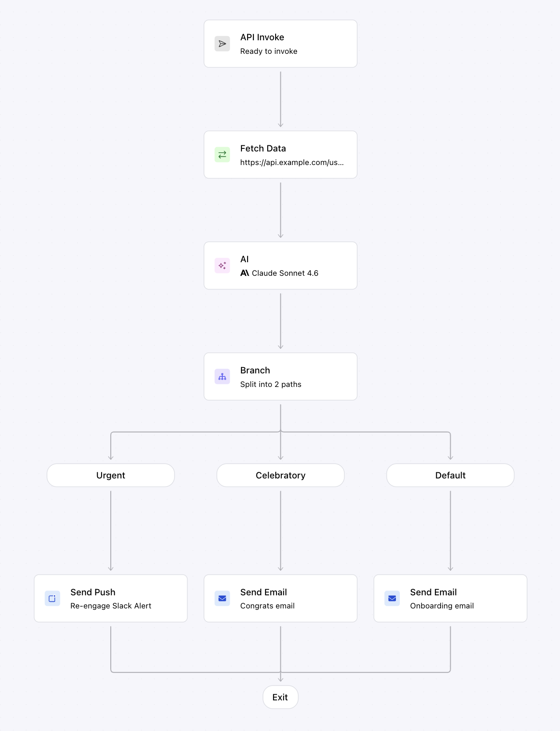The width and height of the screenshot is (560, 731).
Task: Click the Fetch Data swap-arrows icon
Action: click(222, 155)
